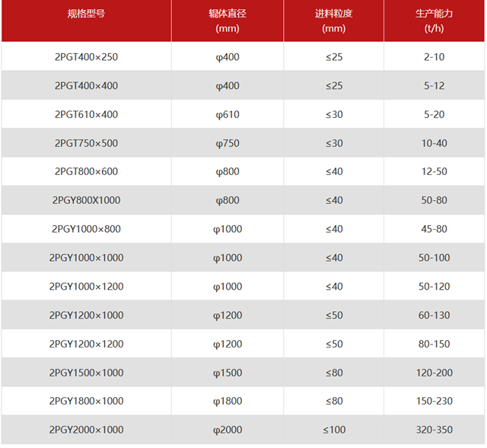Select the 320-350 capacity value
Viewport: 487px width, 448px height.
click(x=434, y=430)
